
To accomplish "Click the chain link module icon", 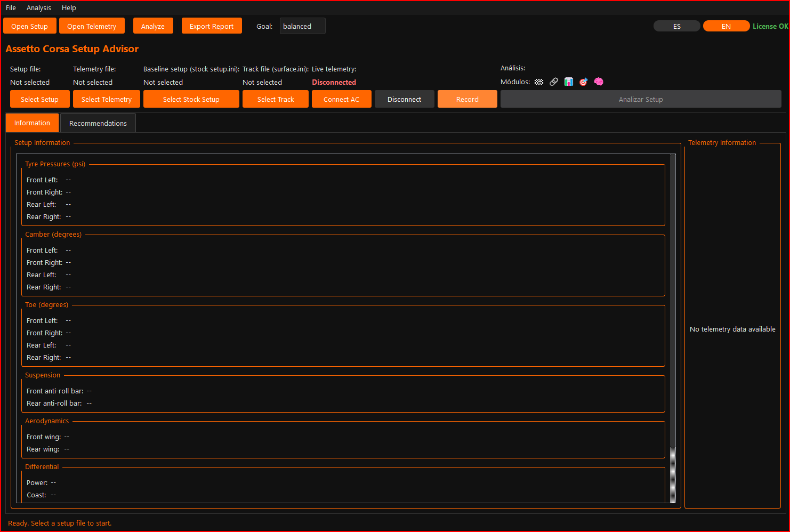I will 554,82.
